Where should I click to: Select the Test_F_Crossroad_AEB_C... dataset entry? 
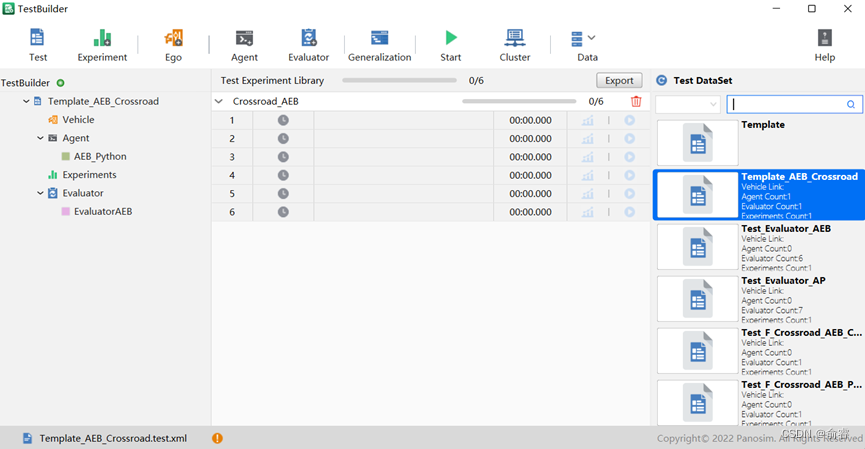(x=759, y=351)
